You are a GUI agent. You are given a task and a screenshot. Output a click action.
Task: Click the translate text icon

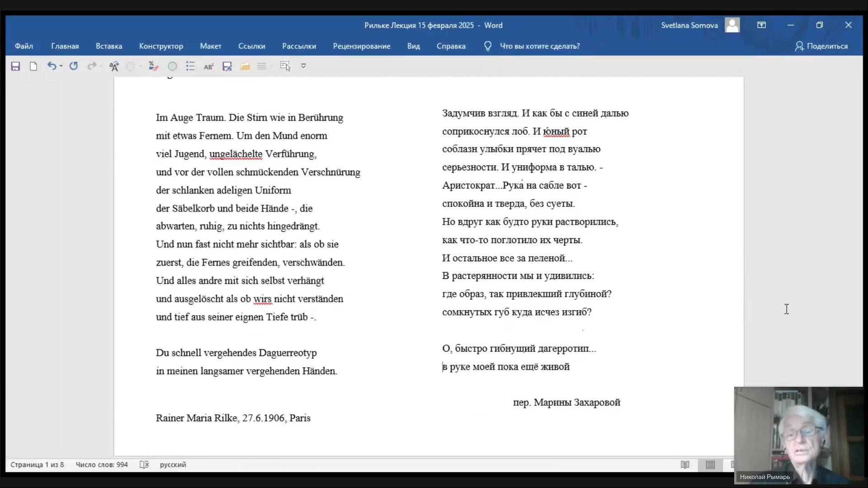pos(114,66)
